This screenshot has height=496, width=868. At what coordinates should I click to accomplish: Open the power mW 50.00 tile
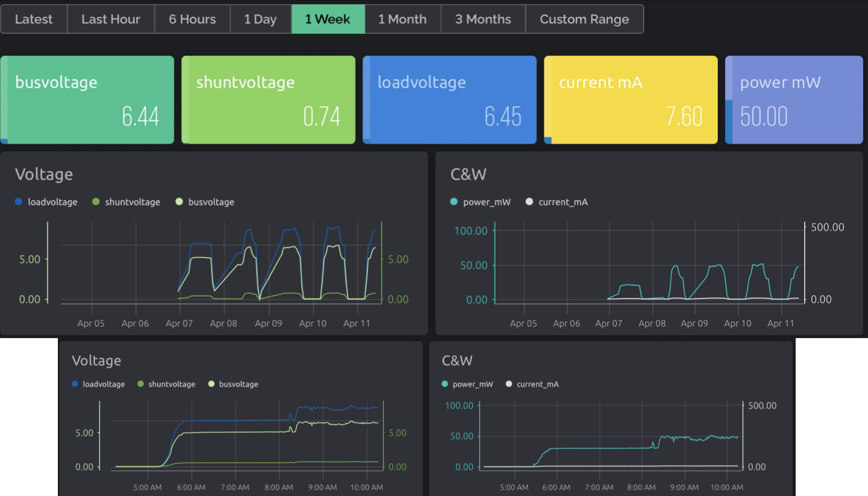click(x=794, y=100)
